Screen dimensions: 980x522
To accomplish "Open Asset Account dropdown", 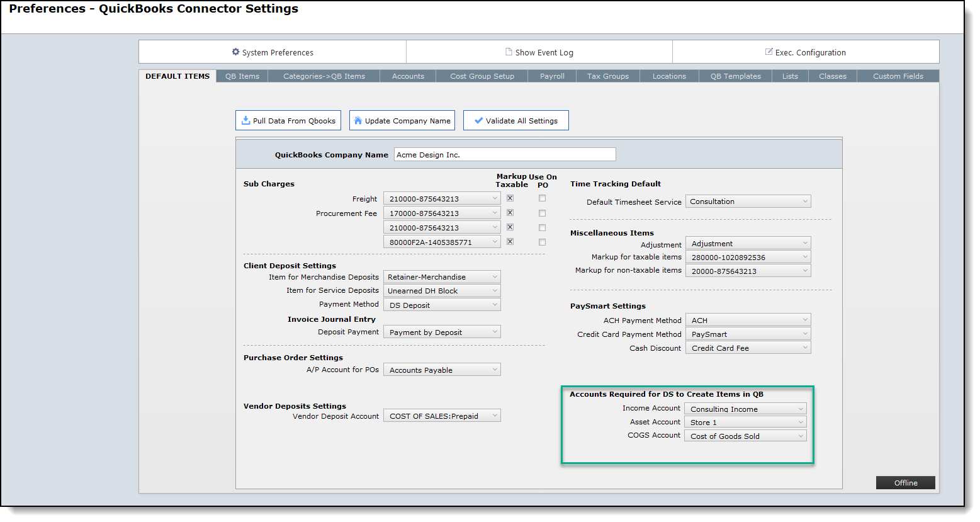I will (x=745, y=422).
